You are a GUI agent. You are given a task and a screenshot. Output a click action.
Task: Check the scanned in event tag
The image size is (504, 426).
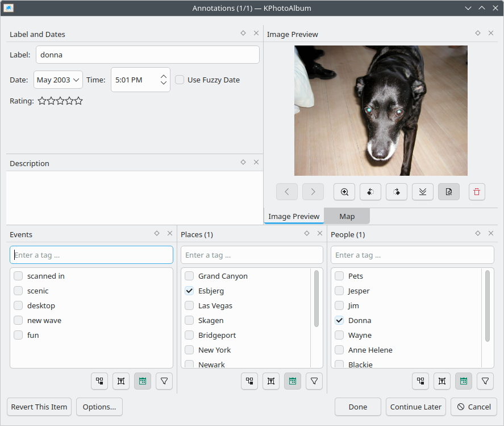pyautogui.click(x=18, y=276)
